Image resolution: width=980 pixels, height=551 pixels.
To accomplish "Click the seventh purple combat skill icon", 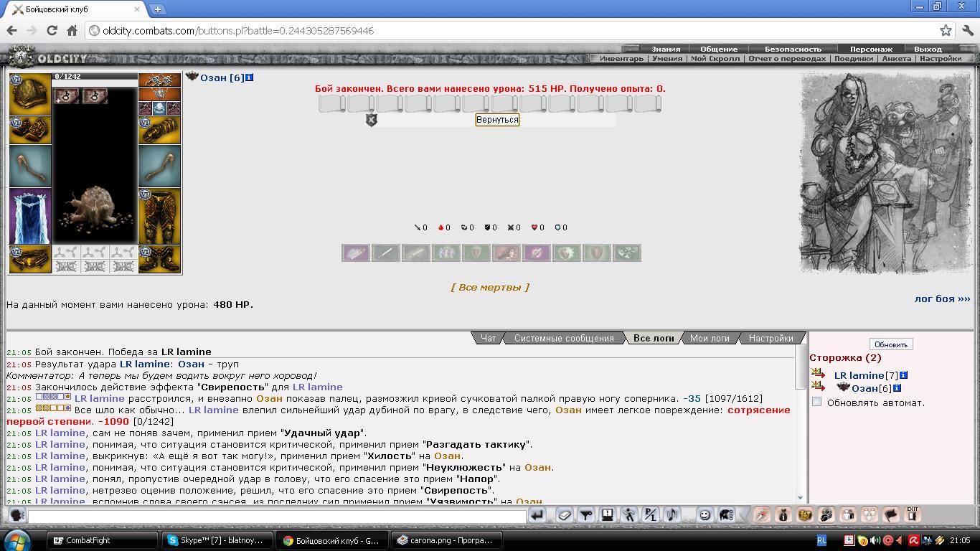I will click(x=537, y=253).
